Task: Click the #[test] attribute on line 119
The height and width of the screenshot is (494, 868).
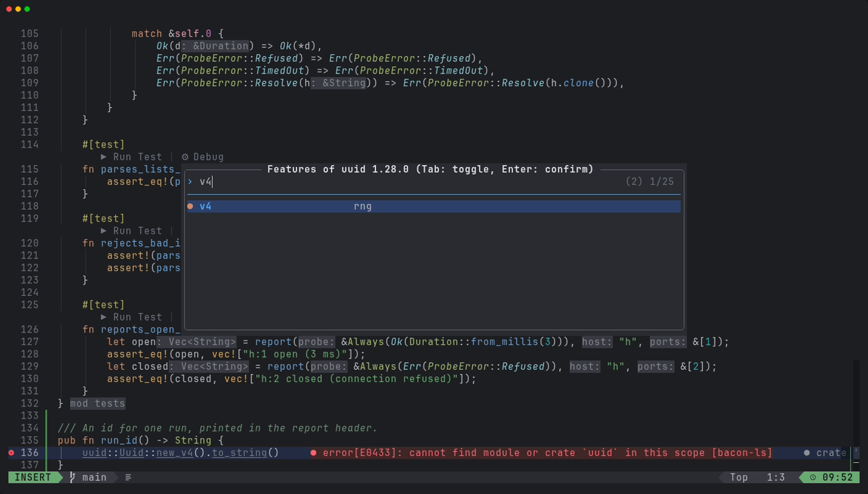Action: (104, 219)
